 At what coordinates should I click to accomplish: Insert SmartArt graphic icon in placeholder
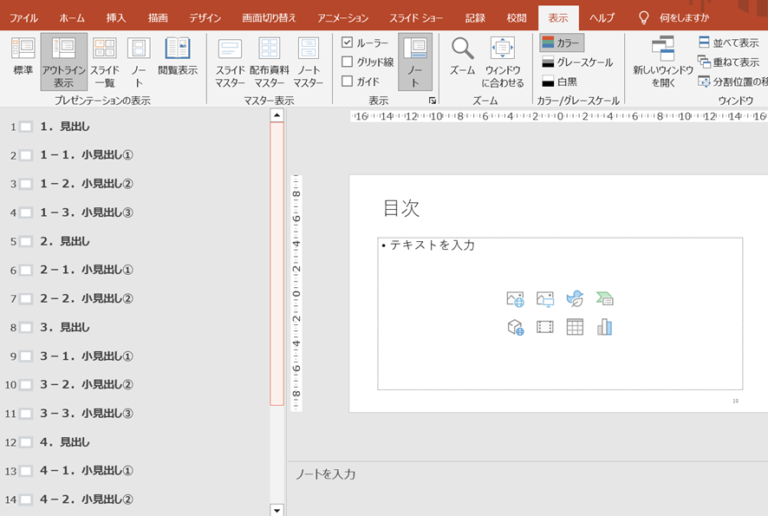pos(605,298)
